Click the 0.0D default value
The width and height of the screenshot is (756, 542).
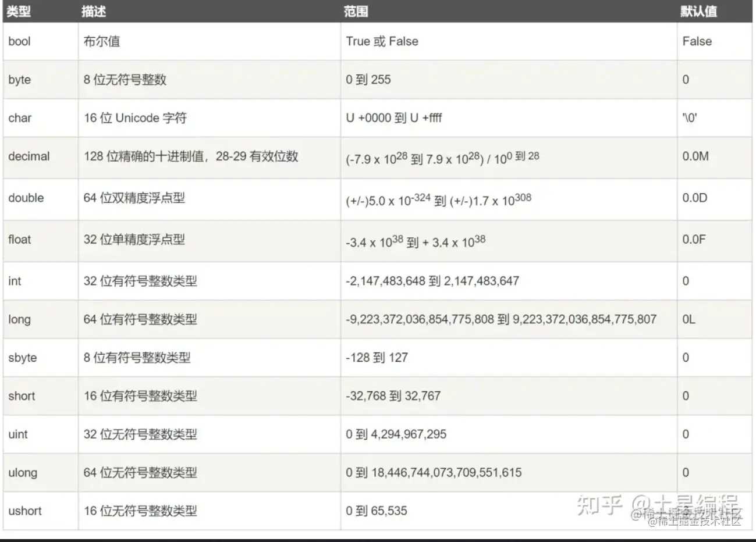(x=695, y=198)
